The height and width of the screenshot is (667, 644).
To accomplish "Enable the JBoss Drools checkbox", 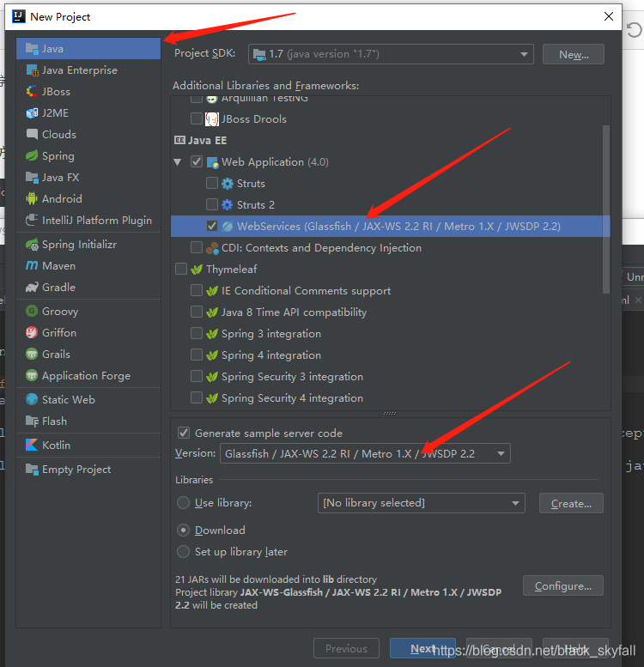I will coord(196,118).
